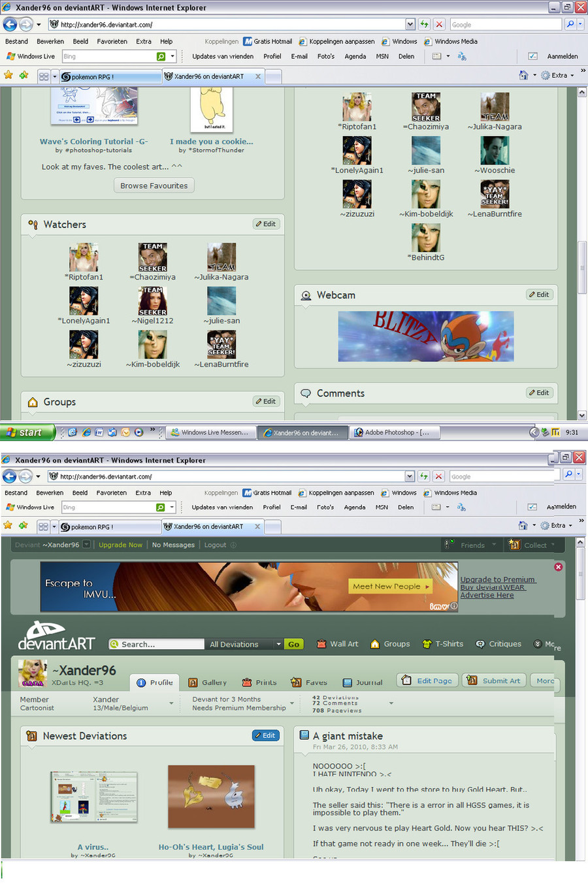This screenshot has height=891, width=588.
Task: Switch to the Gallery profile tab
Action: tap(208, 682)
